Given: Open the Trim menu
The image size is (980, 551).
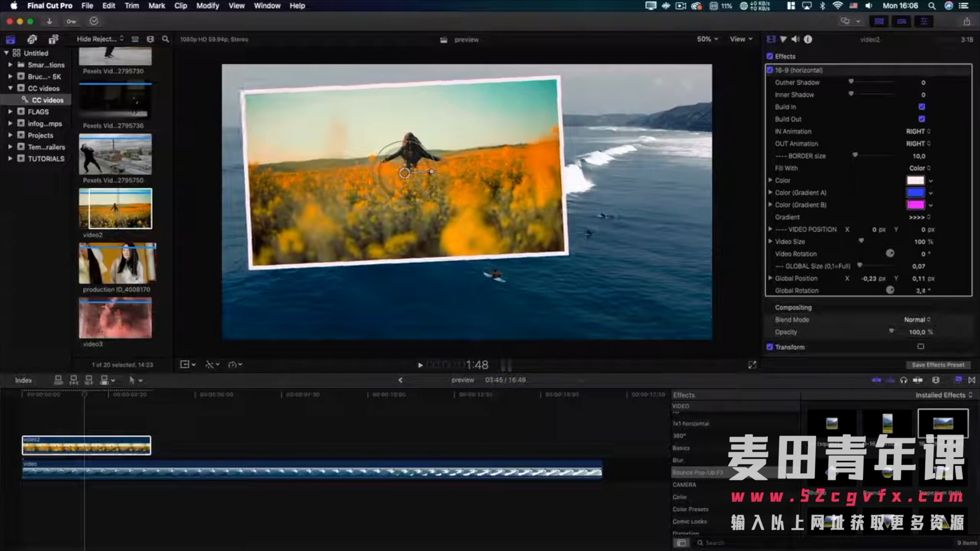Looking at the screenshot, I should (132, 6).
